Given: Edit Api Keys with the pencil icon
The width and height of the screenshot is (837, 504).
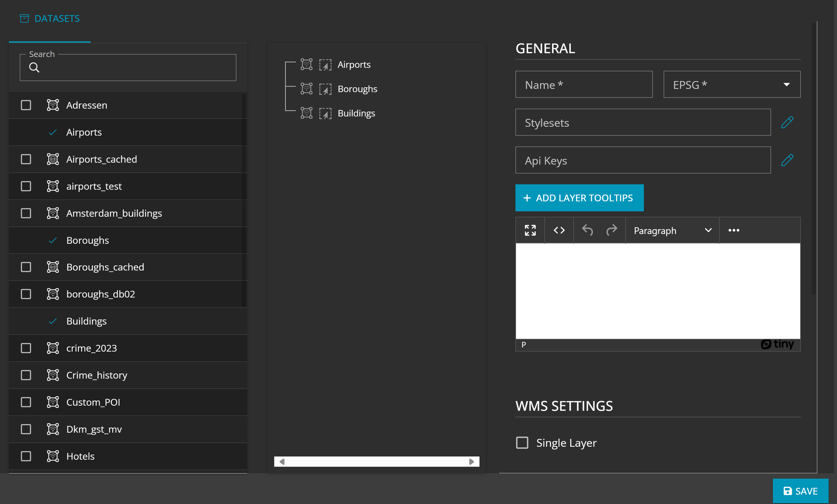Looking at the screenshot, I should pos(787,160).
